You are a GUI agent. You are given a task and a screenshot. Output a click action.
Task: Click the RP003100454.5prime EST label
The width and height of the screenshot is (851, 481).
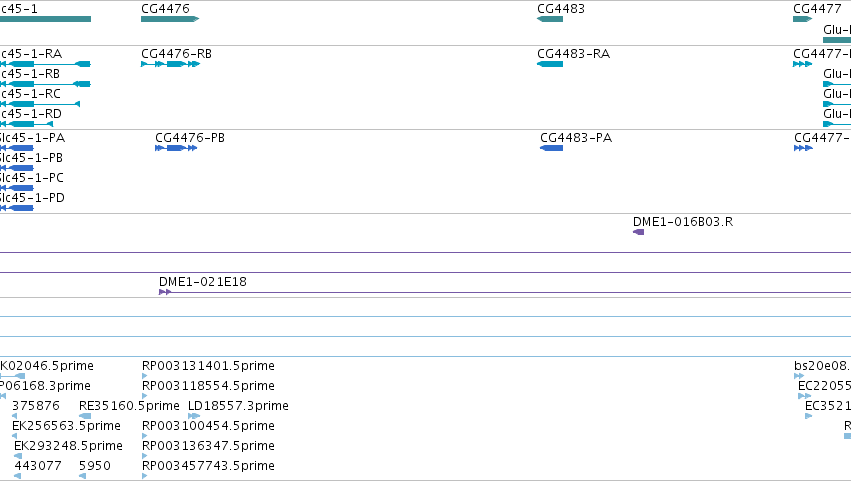click(x=208, y=426)
